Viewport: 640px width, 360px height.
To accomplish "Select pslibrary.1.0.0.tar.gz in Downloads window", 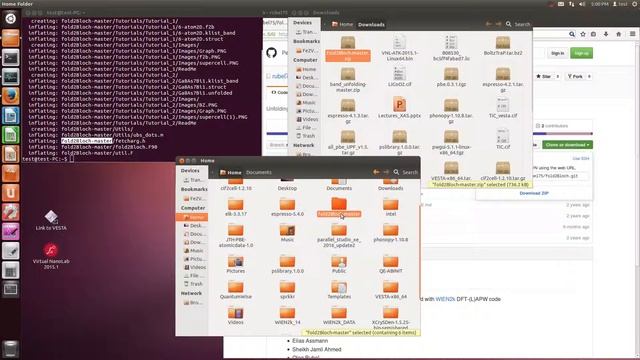I will click(399, 142).
